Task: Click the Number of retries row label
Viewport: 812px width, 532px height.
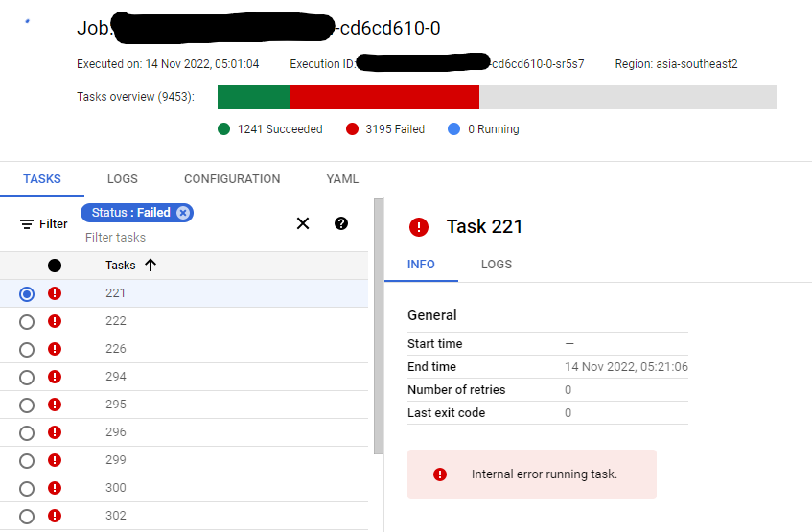Action: (x=456, y=389)
